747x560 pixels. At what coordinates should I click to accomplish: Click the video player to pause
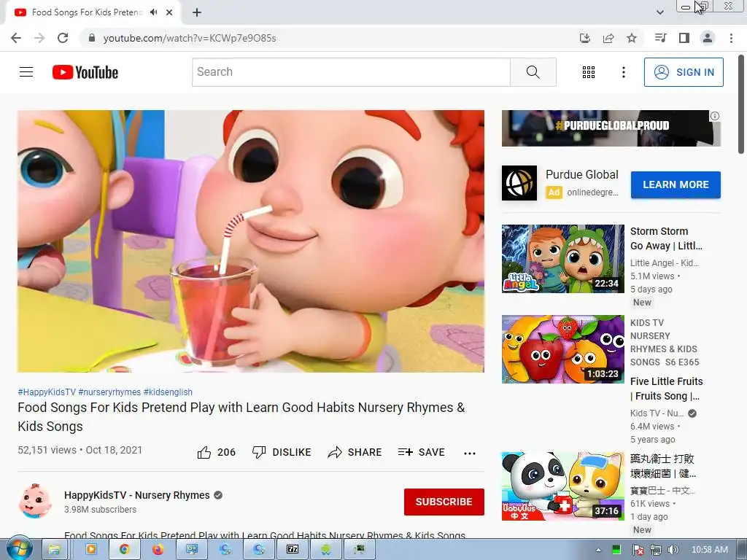point(251,241)
